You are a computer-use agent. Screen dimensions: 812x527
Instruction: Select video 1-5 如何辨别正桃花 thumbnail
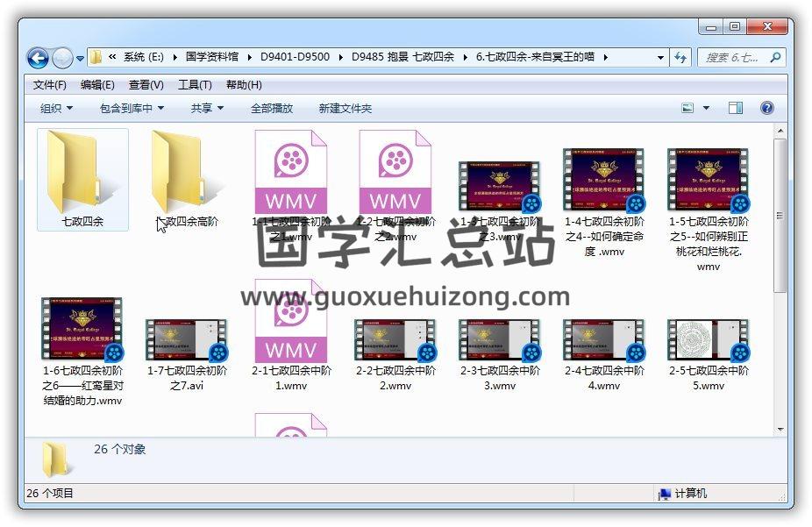pyautogui.click(x=709, y=181)
